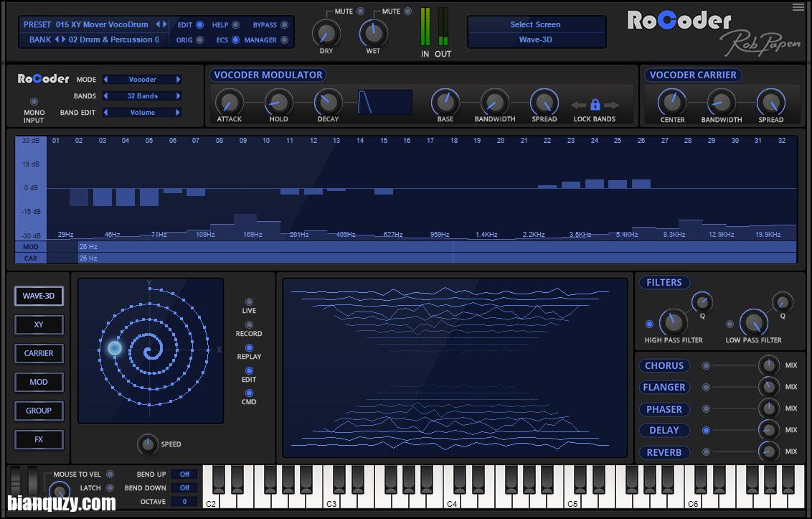Toggle the ORIG switch
This screenshot has height=519, width=812.
[199, 40]
